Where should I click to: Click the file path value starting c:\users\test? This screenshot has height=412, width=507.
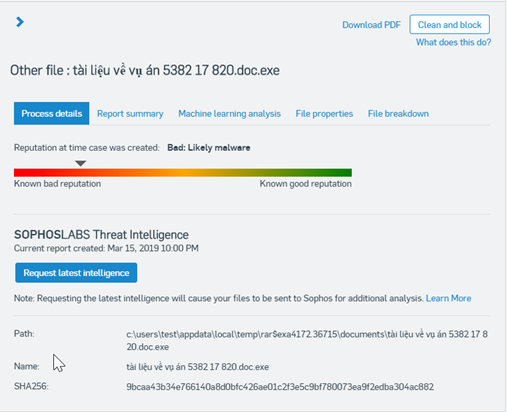307,340
